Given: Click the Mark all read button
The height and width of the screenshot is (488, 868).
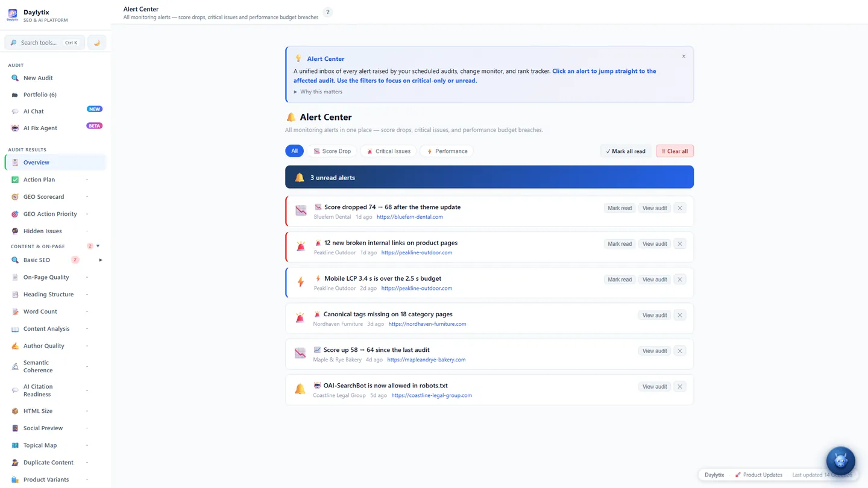Looking at the screenshot, I should tap(626, 151).
